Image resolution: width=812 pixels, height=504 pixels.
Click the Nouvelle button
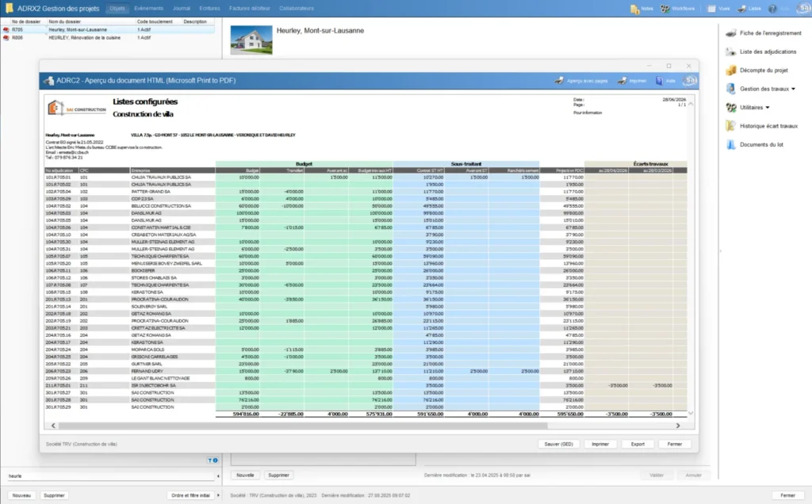coord(246,475)
